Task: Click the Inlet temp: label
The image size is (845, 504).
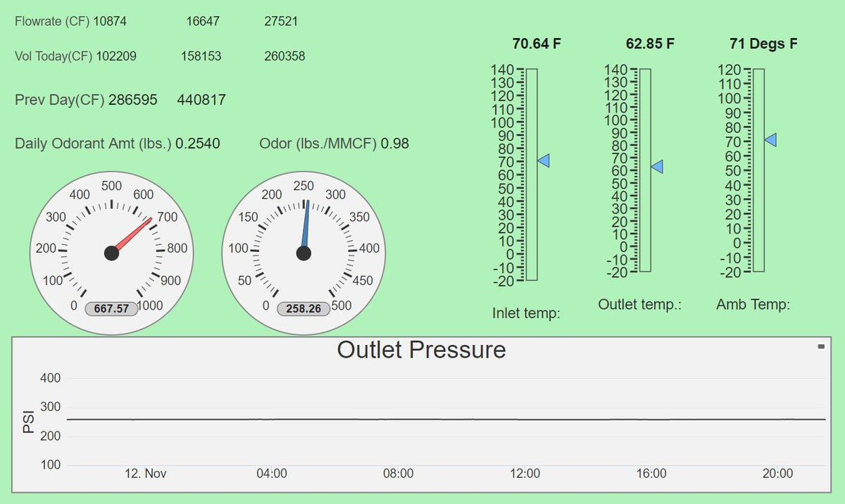Action: (526, 313)
